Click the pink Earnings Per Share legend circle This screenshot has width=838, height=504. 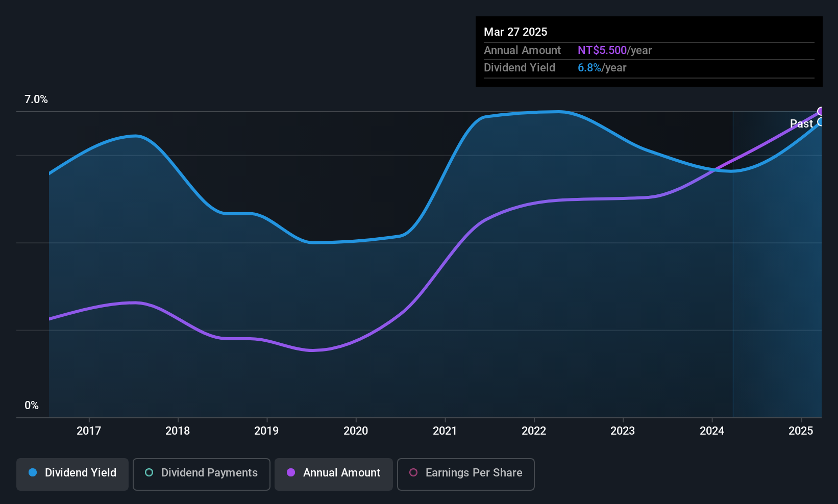(x=413, y=472)
